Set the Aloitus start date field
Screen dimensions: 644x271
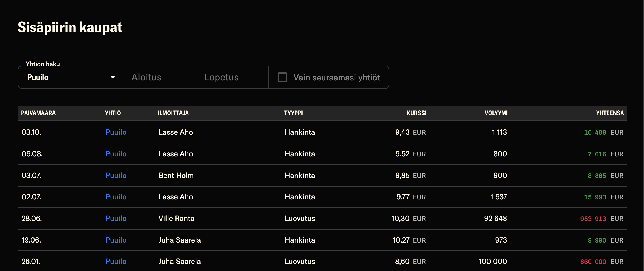(x=147, y=77)
